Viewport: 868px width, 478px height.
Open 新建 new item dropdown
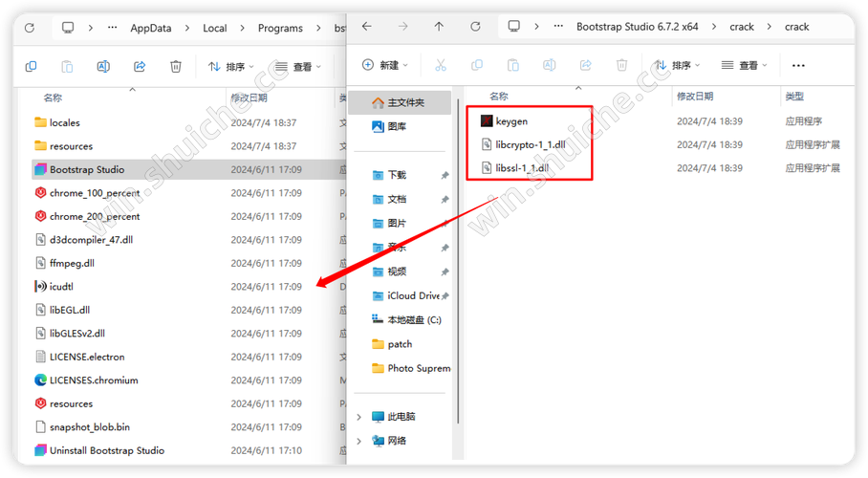385,65
